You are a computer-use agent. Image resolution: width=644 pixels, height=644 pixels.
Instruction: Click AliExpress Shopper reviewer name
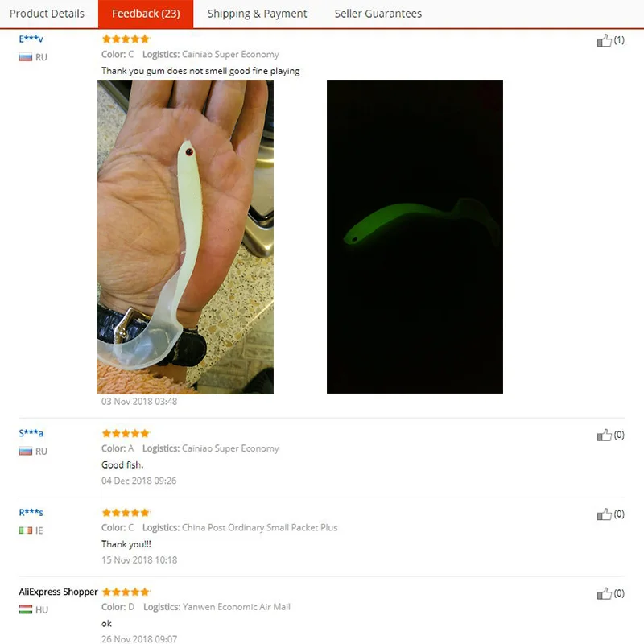click(58, 592)
